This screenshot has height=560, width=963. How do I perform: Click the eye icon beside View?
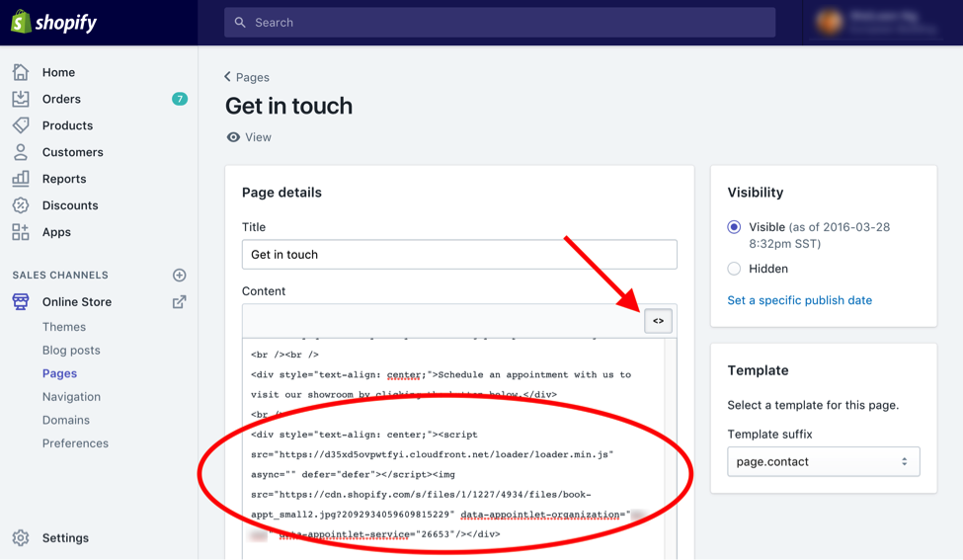(233, 137)
